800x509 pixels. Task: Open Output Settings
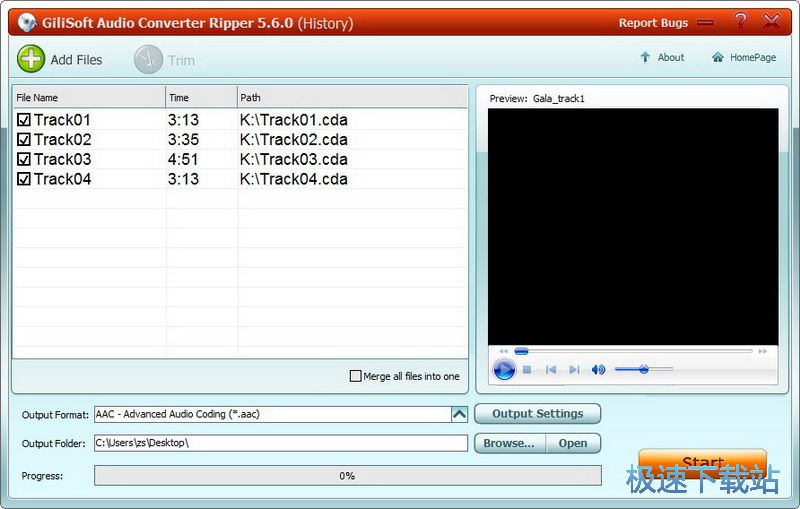(x=537, y=414)
